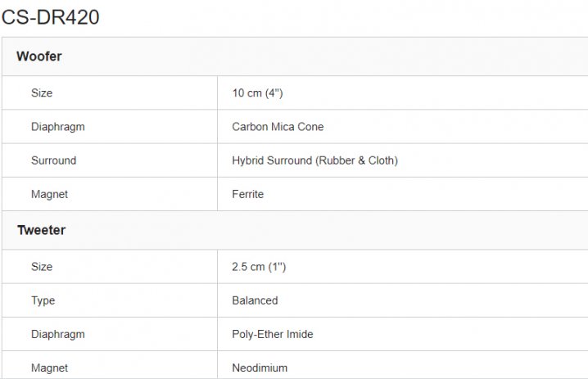Select the Poly-Ether Imide value

pos(272,334)
